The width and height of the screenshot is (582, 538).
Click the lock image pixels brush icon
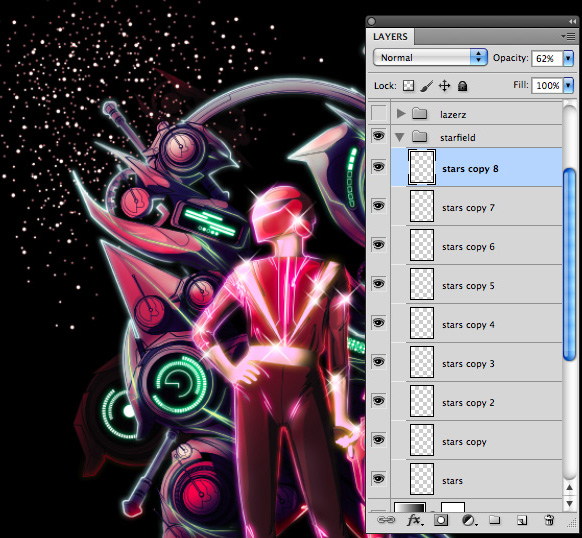click(x=427, y=86)
